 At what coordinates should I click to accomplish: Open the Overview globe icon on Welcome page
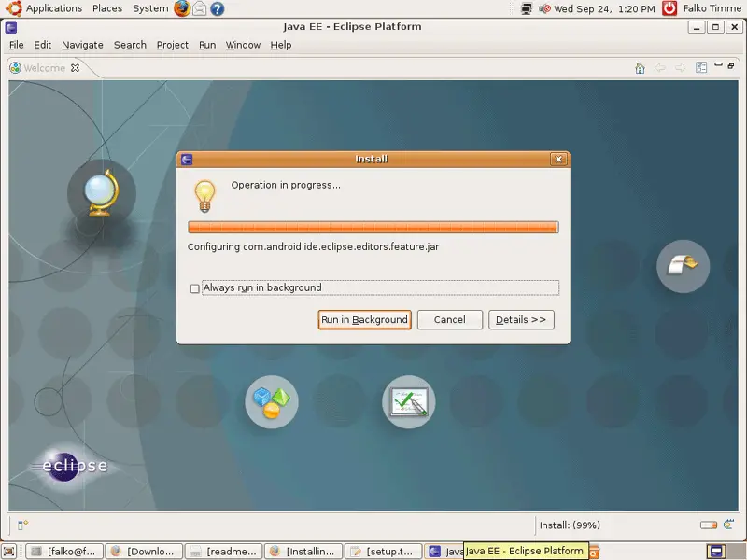click(102, 193)
